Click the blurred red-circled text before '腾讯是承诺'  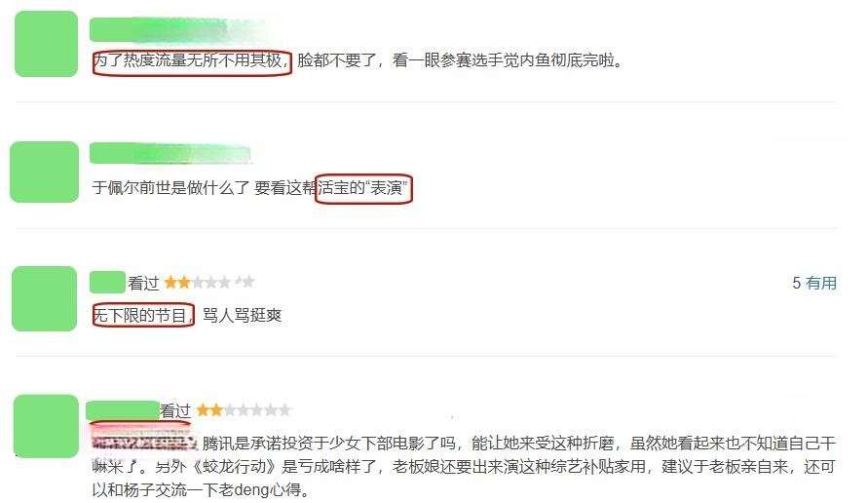coord(144,443)
